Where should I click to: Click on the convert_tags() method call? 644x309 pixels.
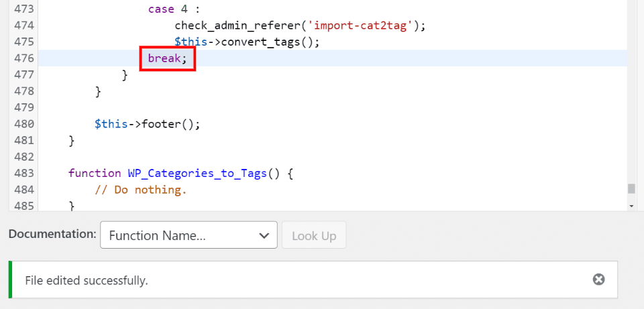coord(265,42)
